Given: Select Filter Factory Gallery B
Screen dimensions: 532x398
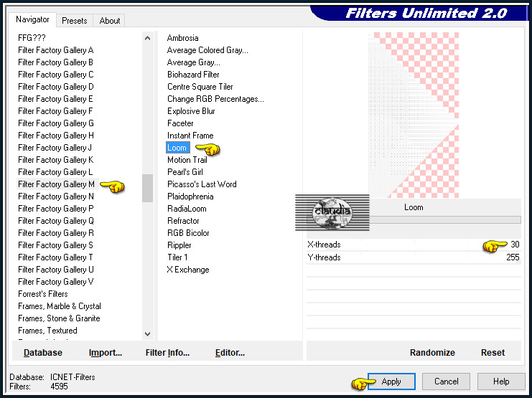Looking at the screenshot, I should coord(55,62).
